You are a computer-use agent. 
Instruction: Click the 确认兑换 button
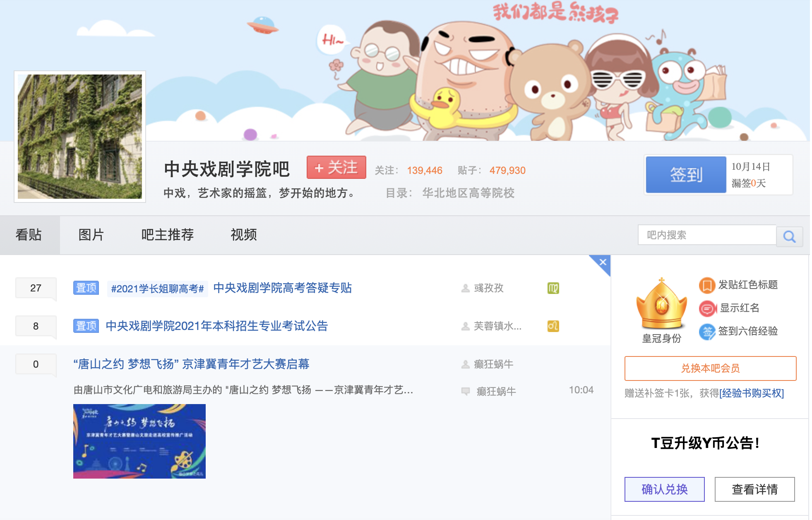click(x=664, y=489)
